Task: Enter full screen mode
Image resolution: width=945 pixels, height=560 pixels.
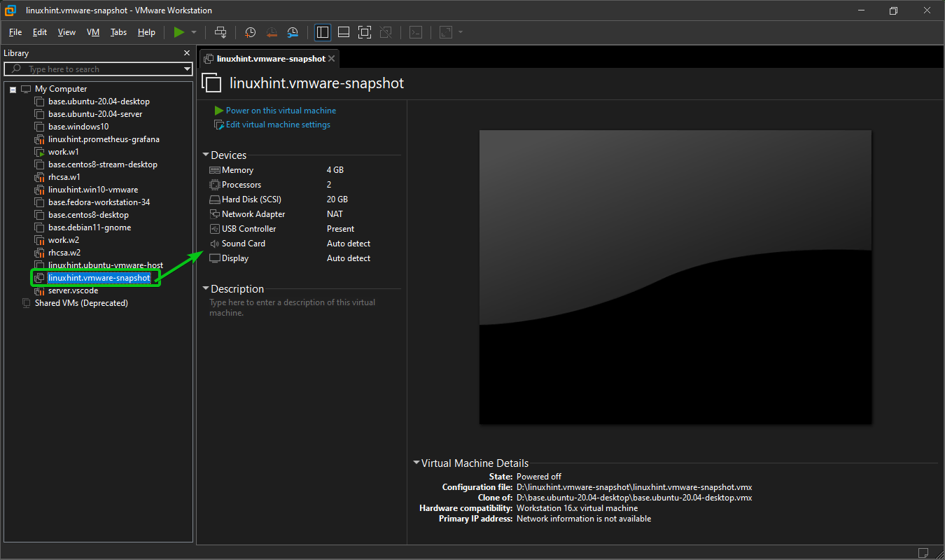Action: click(x=365, y=32)
